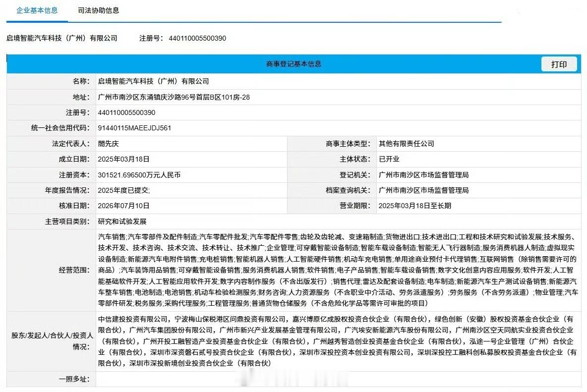Image resolution: width=587 pixels, height=392 pixels.
Task: Select status value 已开业
Action: (389, 159)
